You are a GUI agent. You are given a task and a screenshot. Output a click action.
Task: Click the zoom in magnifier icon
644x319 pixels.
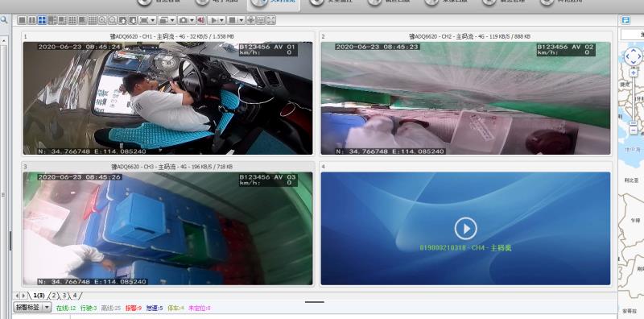102,20
